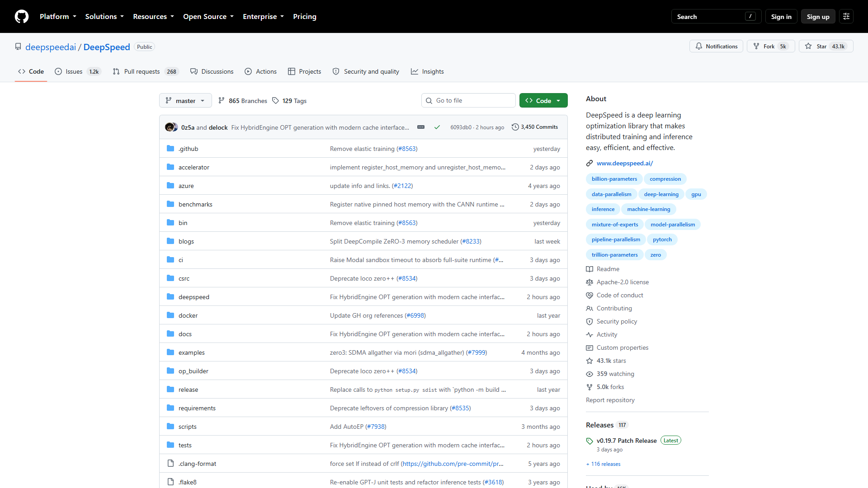Image resolution: width=868 pixels, height=488 pixels.
Task: Focus the Go to file field
Action: (468, 101)
